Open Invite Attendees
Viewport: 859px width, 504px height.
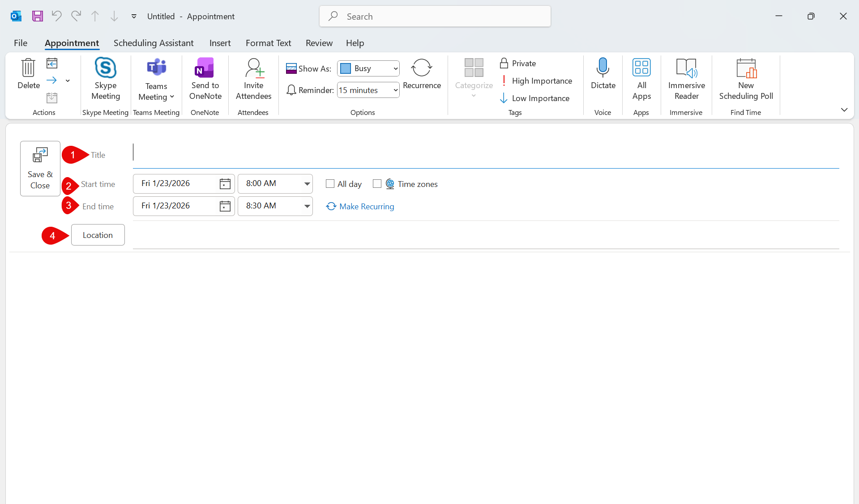click(253, 68)
